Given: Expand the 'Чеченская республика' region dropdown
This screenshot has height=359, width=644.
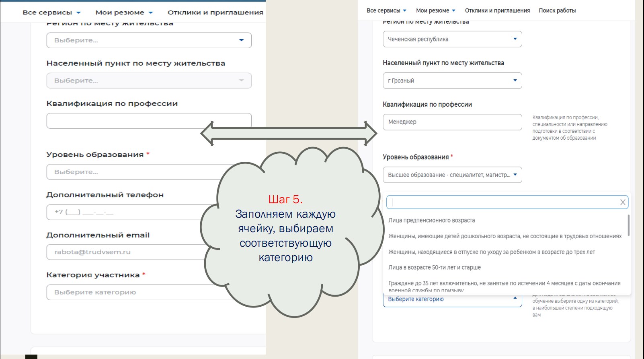Looking at the screenshot, I should point(452,39).
